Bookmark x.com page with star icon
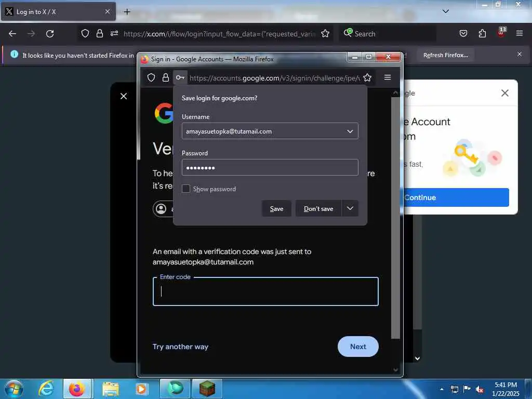Image resolution: width=532 pixels, height=399 pixels. coord(325,33)
